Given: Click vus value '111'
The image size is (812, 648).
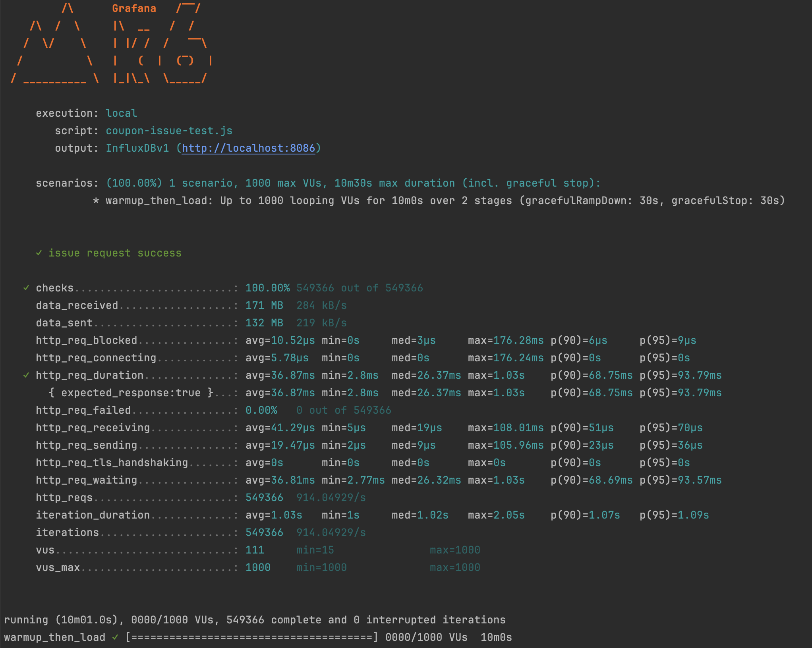Looking at the screenshot, I should click(255, 550).
